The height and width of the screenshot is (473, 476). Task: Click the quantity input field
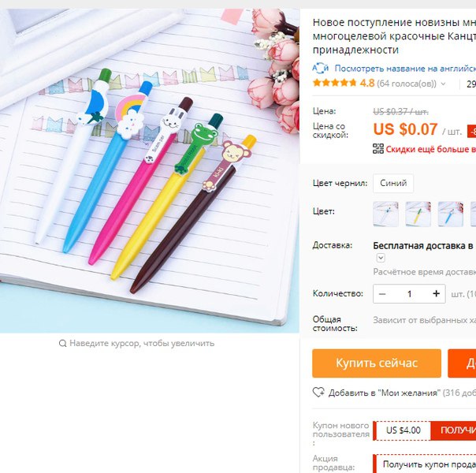click(x=409, y=294)
